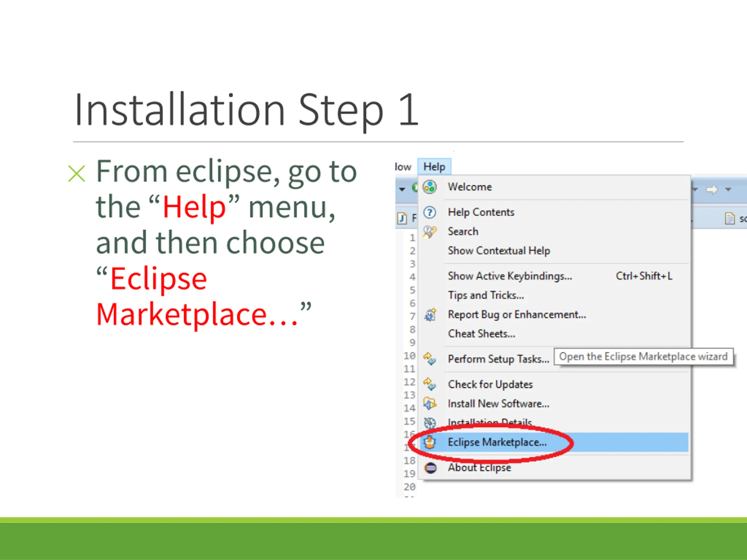Screen dimensions: 747x560
Task: Open Help Contents entry
Action: click(x=554, y=212)
